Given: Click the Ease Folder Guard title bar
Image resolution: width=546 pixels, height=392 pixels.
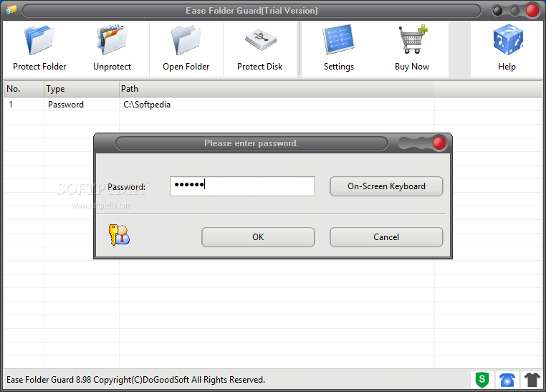Looking at the screenshot, I should pos(252,11).
